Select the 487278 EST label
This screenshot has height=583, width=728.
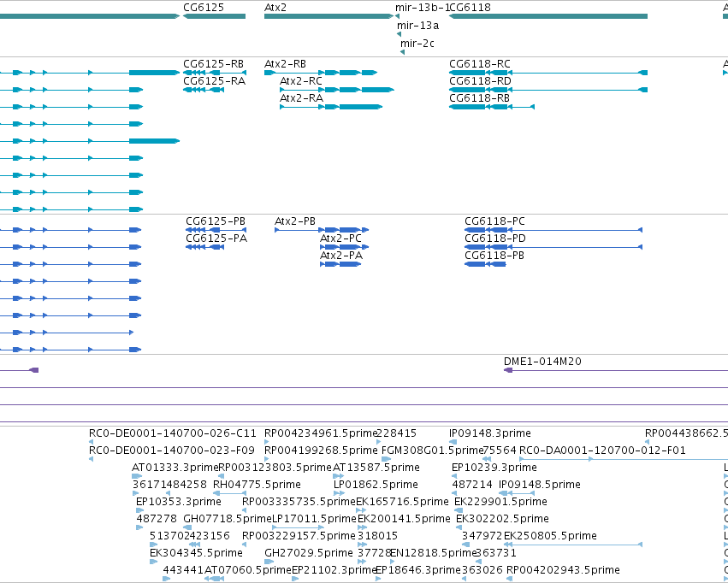pyautogui.click(x=157, y=519)
